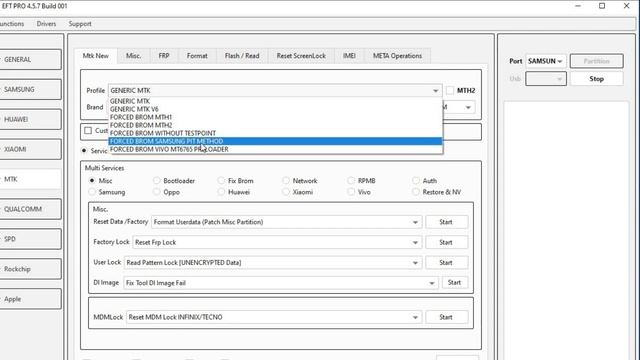
Task: Enable the MTH2 checkbox
Action: 450,91
